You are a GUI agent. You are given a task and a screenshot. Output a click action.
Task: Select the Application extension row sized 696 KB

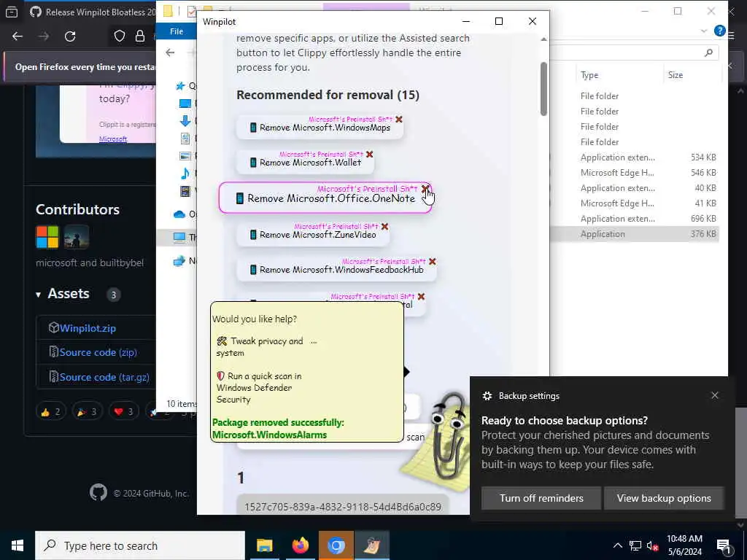pos(634,219)
